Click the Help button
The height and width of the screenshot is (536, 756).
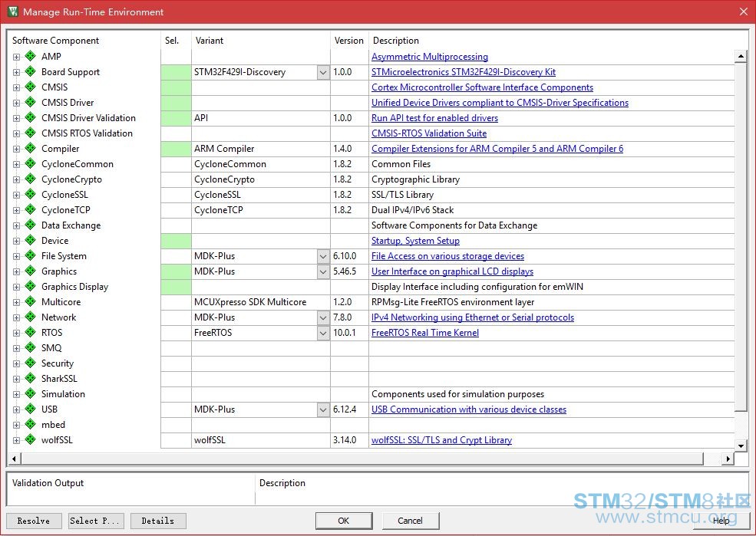click(721, 521)
